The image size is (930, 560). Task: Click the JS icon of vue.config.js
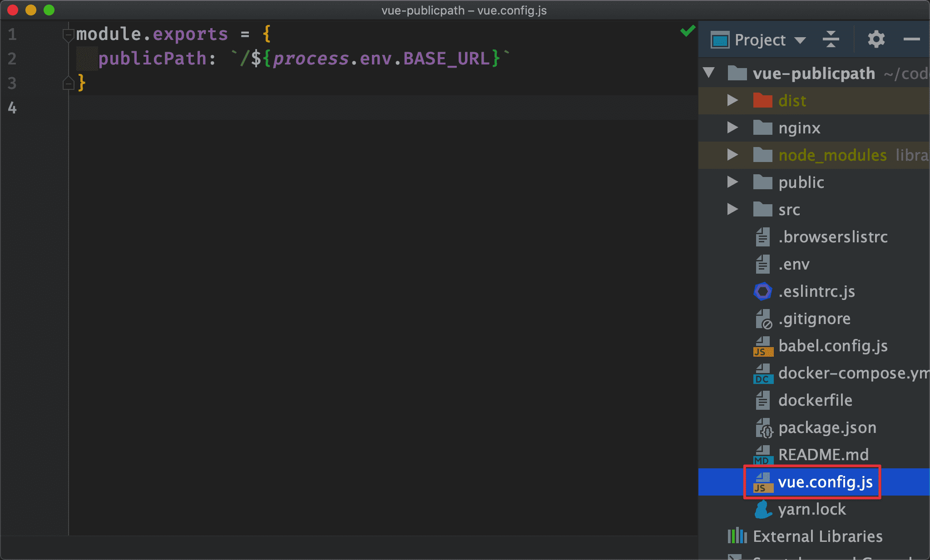pos(763,482)
